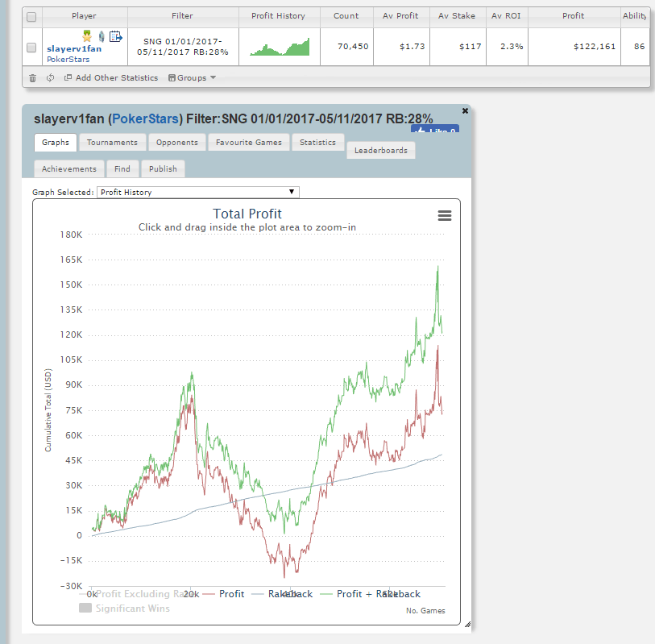Click the profit value $122,161
This screenshot has width=655, height=644.
pos(595,47)
